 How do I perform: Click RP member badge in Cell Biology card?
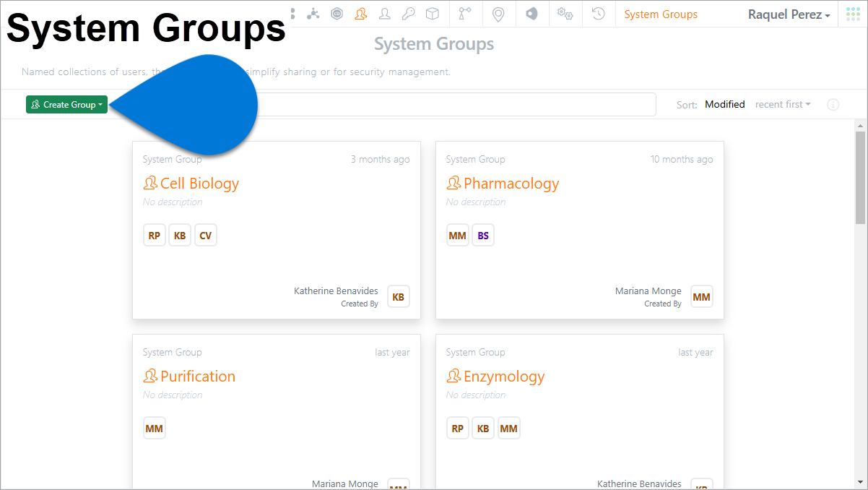155,236
